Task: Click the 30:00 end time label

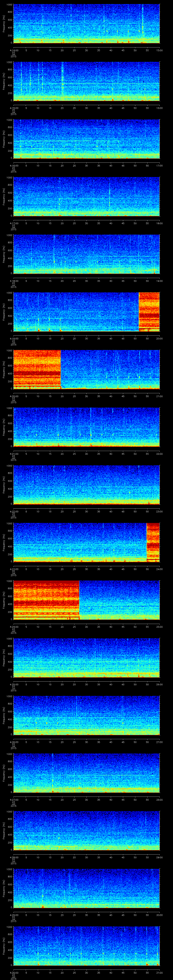Action: 160,915
